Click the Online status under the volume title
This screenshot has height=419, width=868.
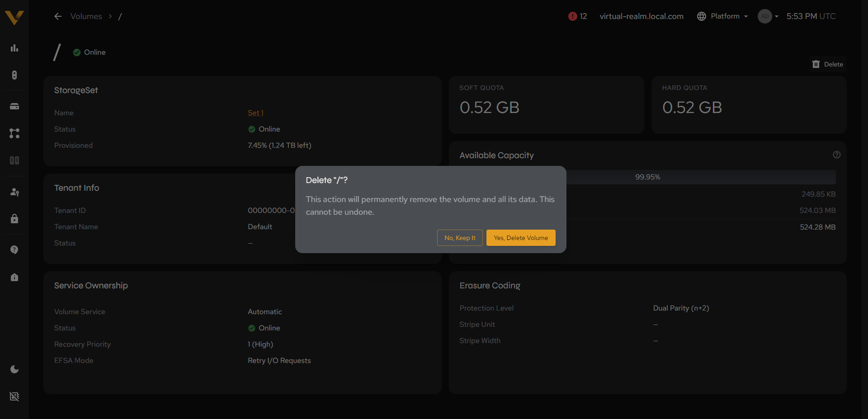click(90, 52)
